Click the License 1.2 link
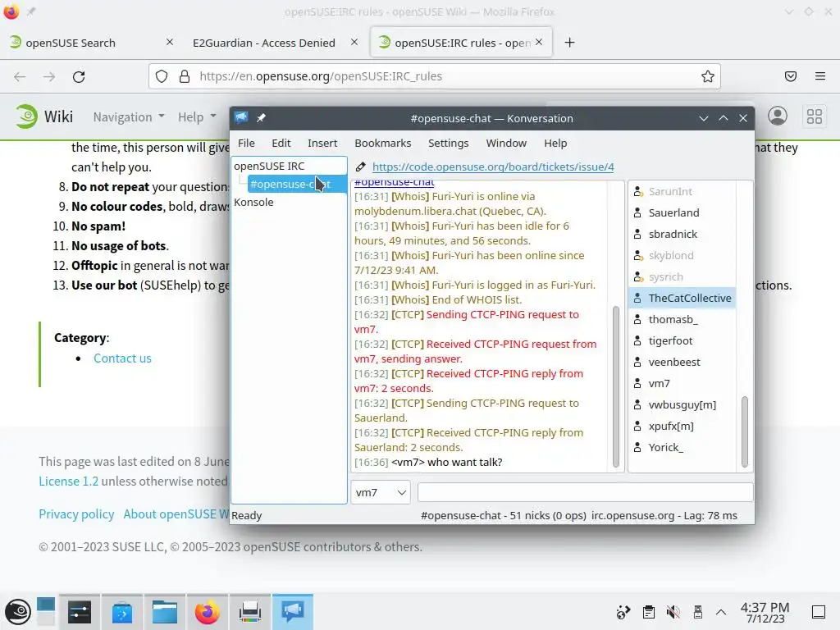This screenshot has width=840, height=630. pyautogui.click(x=68, y=481)
